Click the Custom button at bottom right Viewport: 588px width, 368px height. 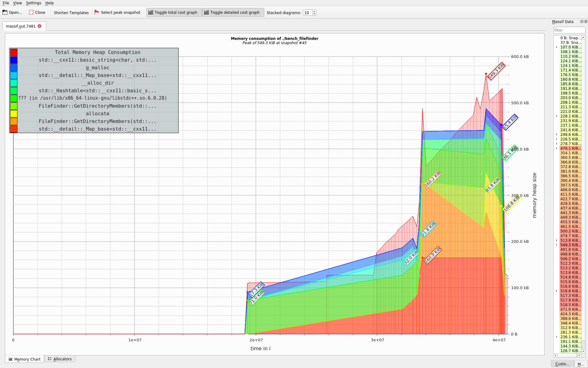[x=563, y=364]
